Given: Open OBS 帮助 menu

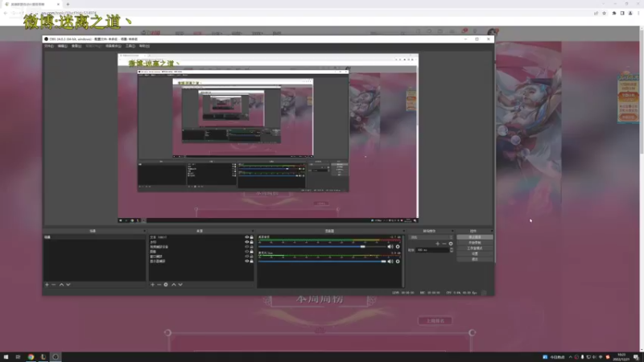Looking at the screenshot, I should click(144, 46).
